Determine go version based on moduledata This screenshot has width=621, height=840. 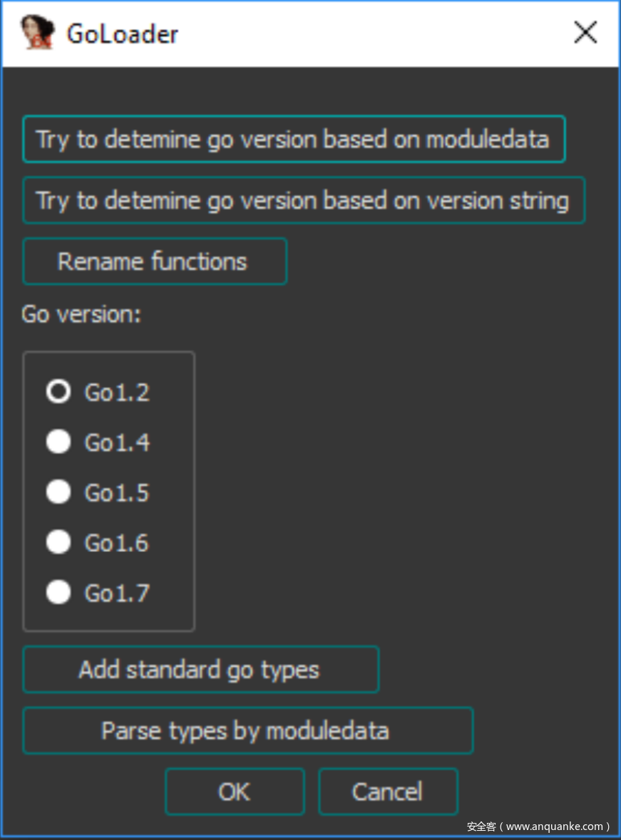pos(294,139)
